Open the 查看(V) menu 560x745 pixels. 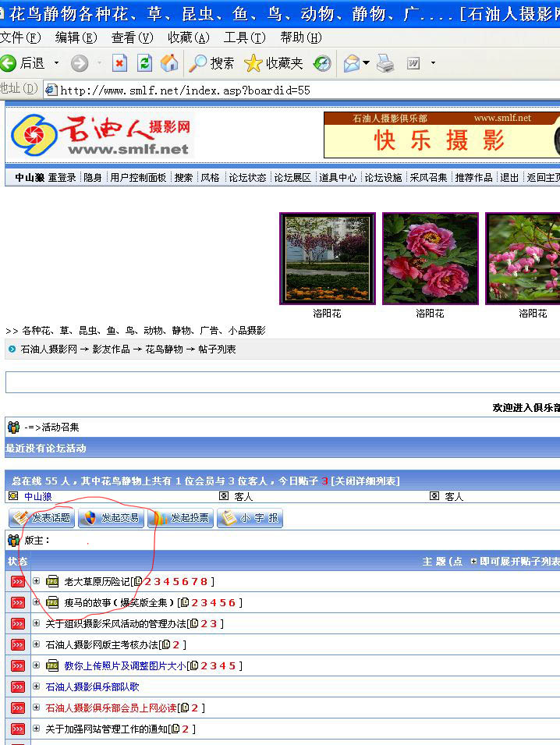(132, 37)
